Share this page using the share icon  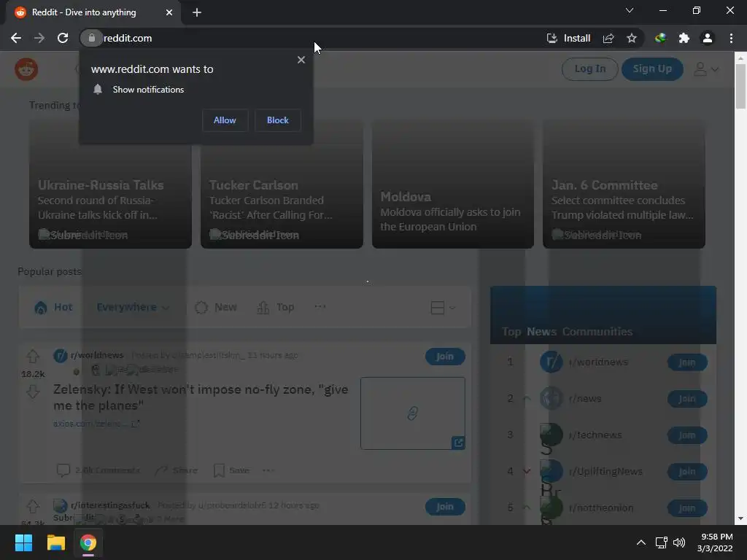[608, 38]
